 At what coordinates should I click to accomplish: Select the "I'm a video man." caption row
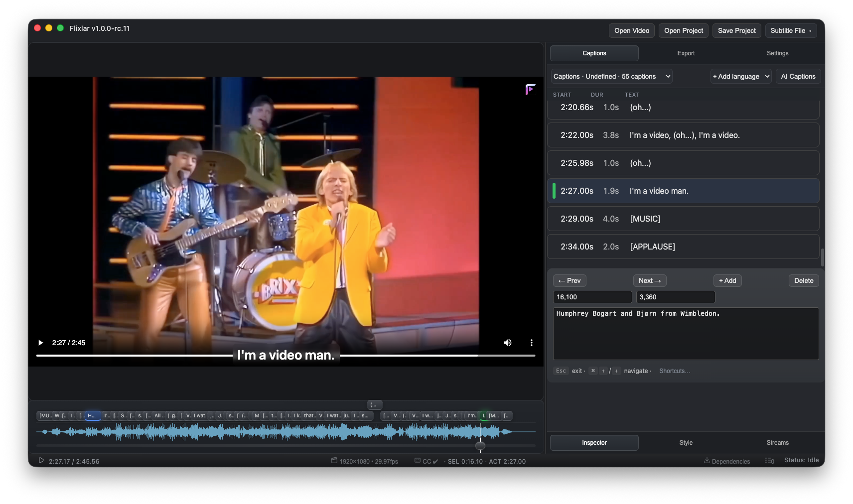pos(683,191)
